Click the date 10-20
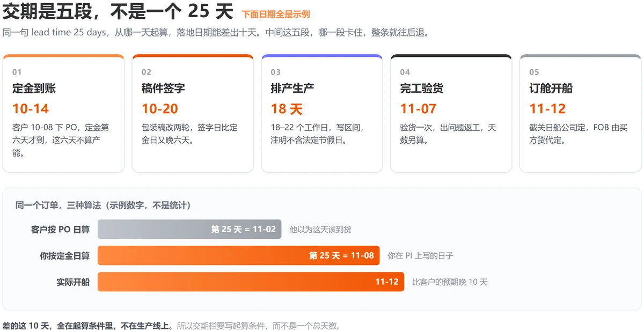The image size is (644, 332). coord(160,109)
